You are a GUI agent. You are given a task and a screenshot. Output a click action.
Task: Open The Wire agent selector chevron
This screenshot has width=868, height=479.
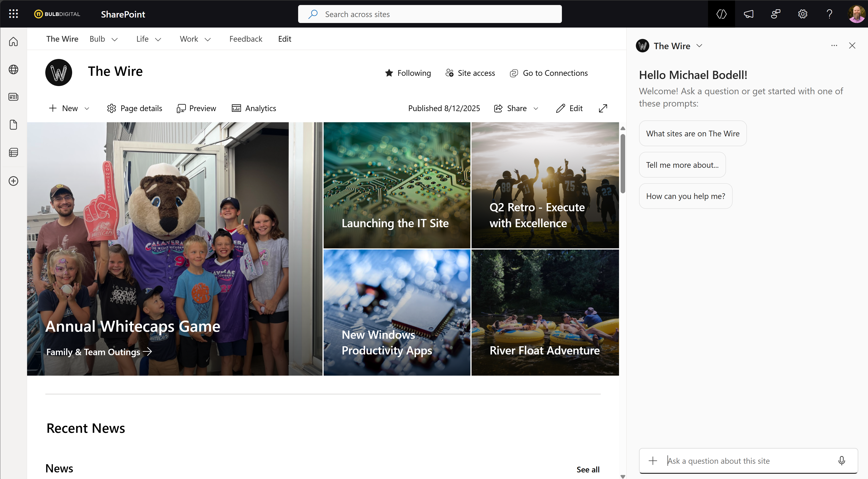[x=699, y=46]
